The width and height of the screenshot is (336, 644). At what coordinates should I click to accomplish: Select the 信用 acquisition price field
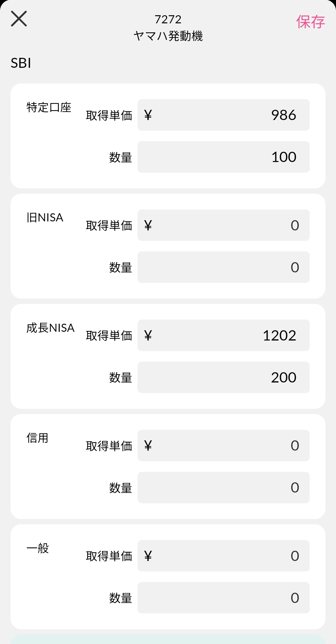[x=223, y=446]
